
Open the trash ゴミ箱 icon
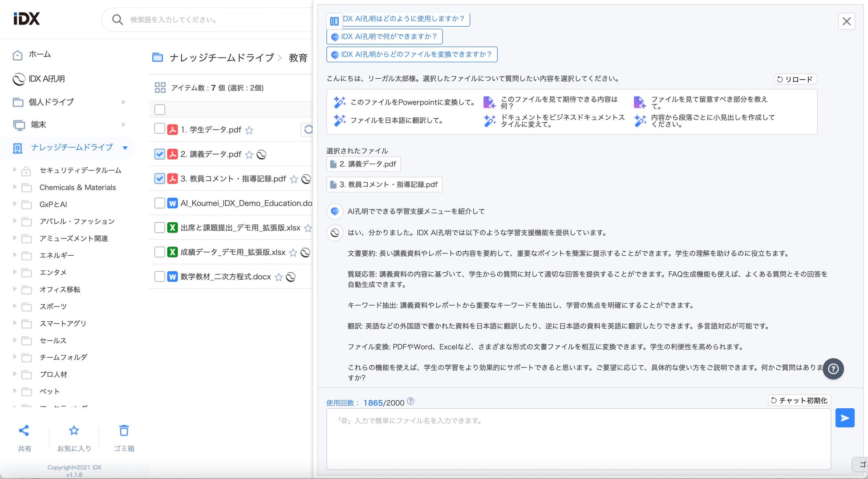pyautogui.click(x=124, y=431)
